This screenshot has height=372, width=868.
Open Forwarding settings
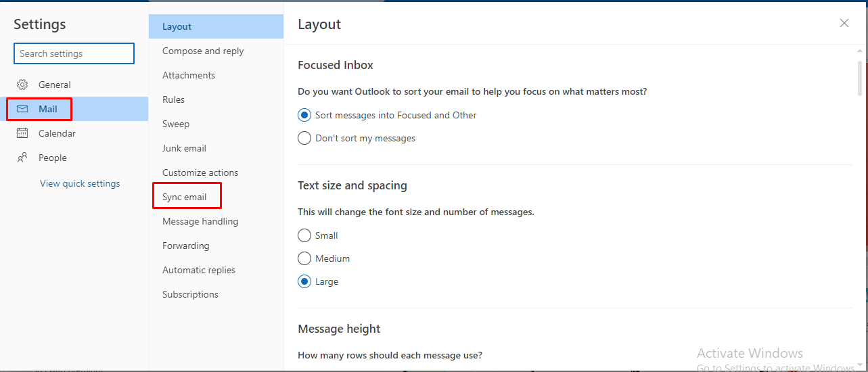click(186, 246)
